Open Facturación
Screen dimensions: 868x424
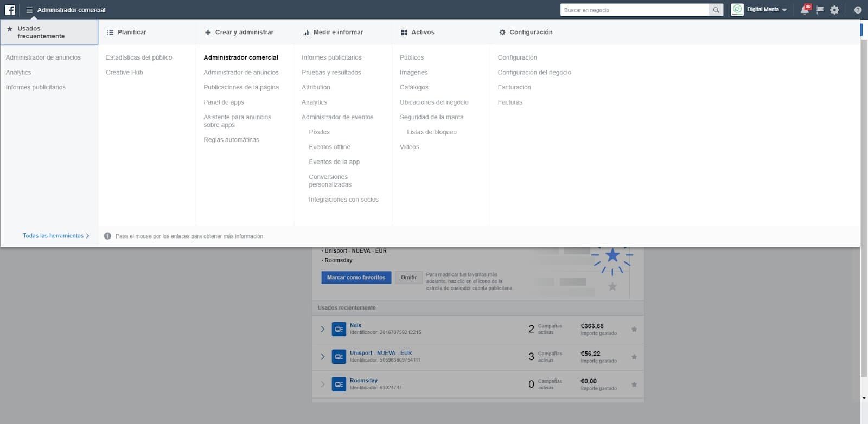pyautogui.click(x=514, y=87)
